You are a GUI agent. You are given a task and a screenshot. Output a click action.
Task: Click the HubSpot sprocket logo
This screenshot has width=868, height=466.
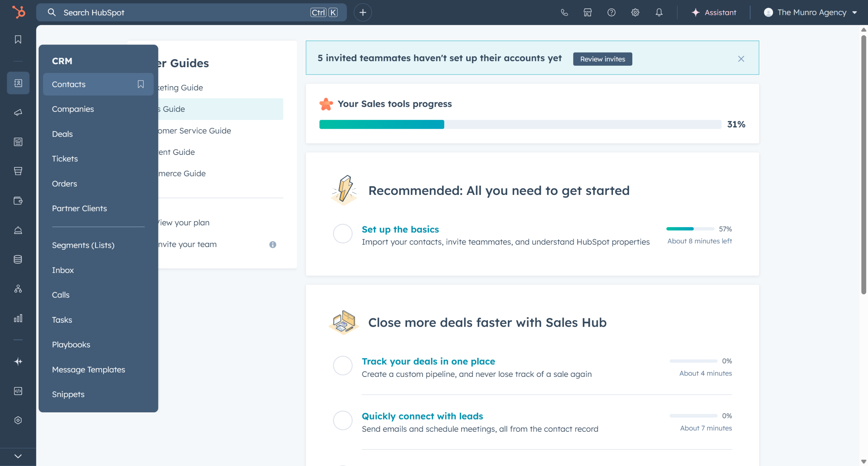(19, 12)
